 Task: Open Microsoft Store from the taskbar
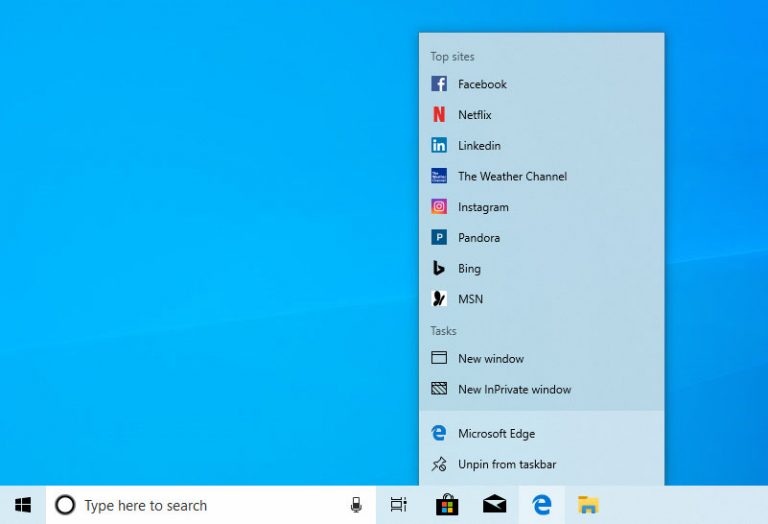coord(447,505)
